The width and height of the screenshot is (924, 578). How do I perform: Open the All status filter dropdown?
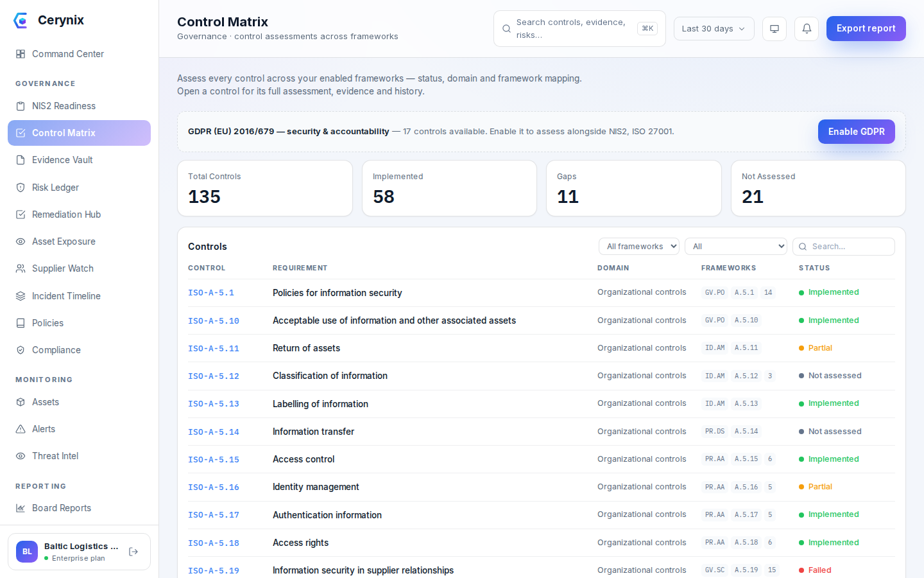(736, 247)
